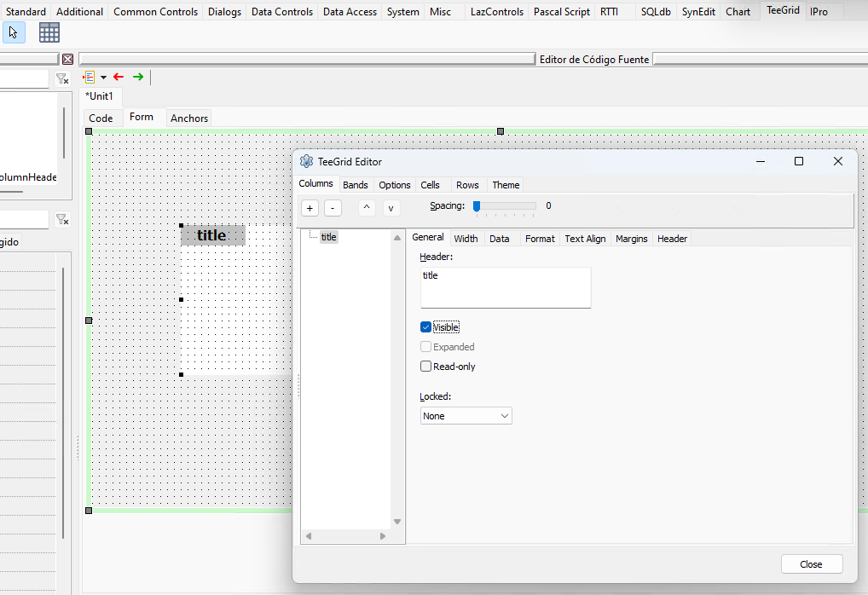Click the selection arrow pointer tool
Viewport: 868px width, 595px height.
(x=14, y=33)
